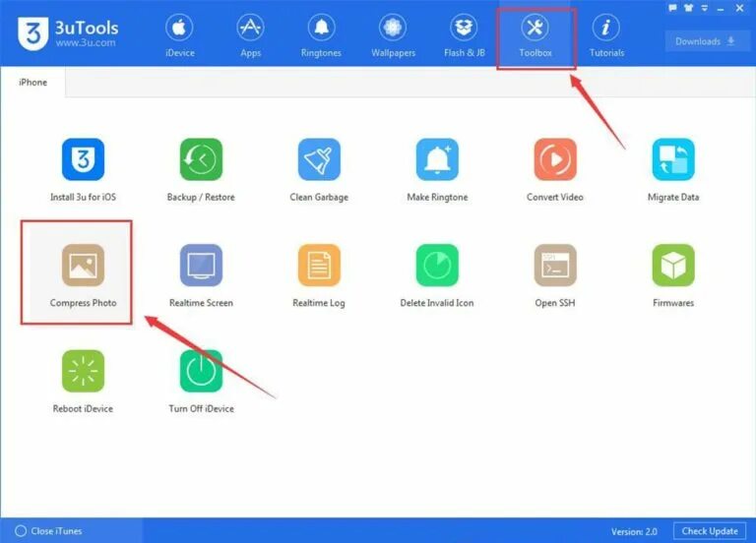Select the iPhone tab

32,83
